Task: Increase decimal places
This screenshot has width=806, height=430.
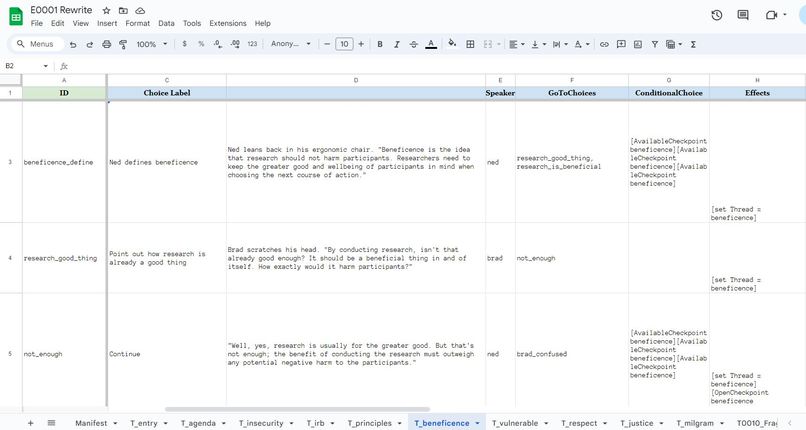Action: point(235,44)
